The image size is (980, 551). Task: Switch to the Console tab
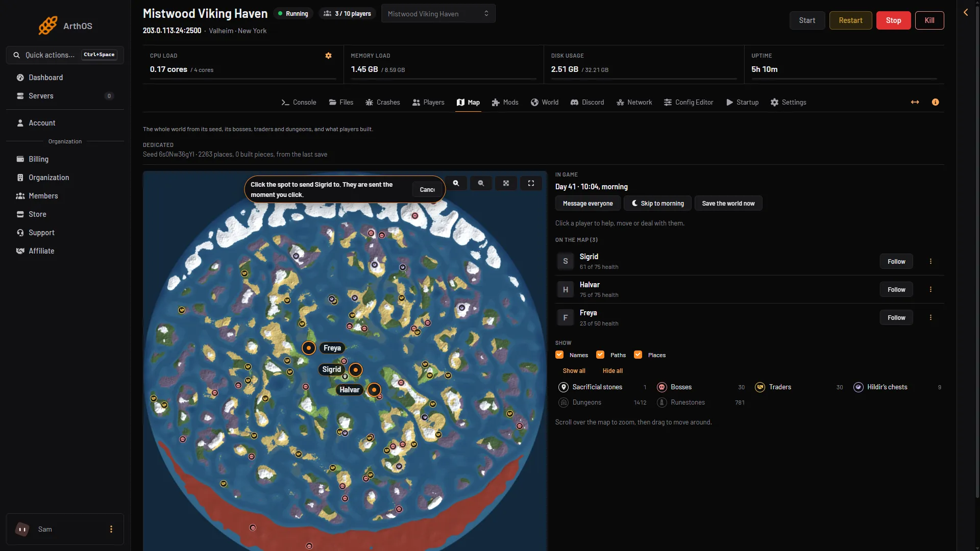[299, 102]
